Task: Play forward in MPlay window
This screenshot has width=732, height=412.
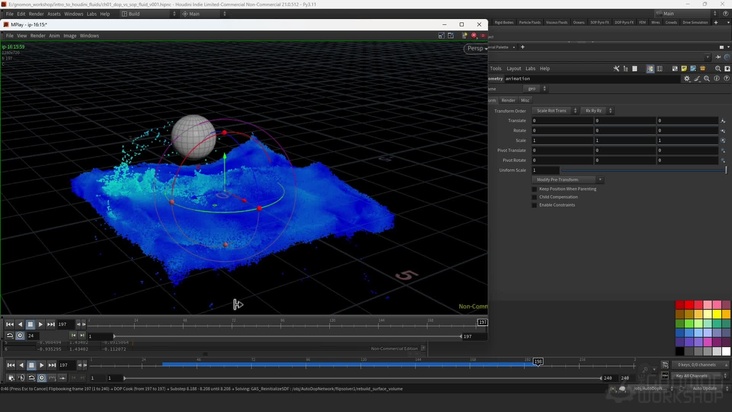Action: click(41, 324)
